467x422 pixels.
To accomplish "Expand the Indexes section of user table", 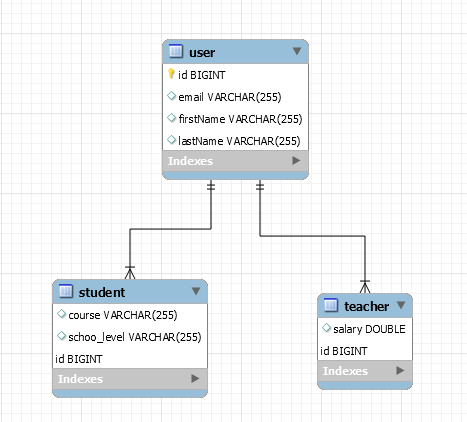I will [x=296, y=161].
